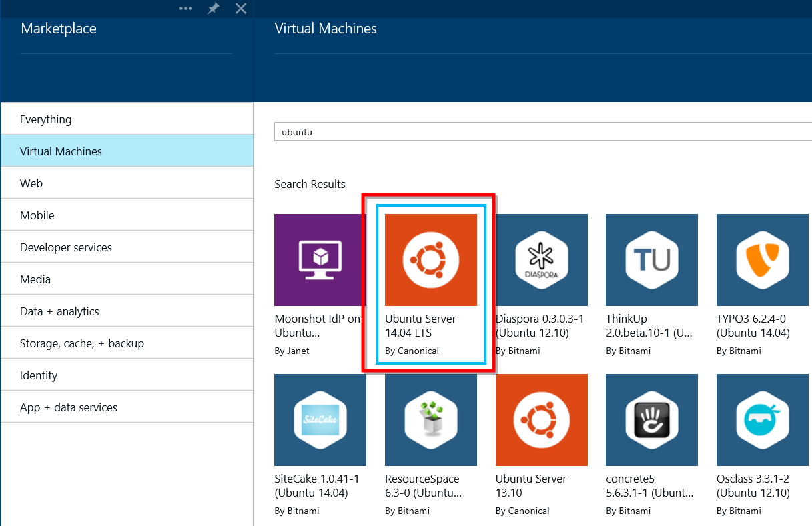Select the Media category
This screenshot has height=526, width=812.
click(x=35, y=279)
